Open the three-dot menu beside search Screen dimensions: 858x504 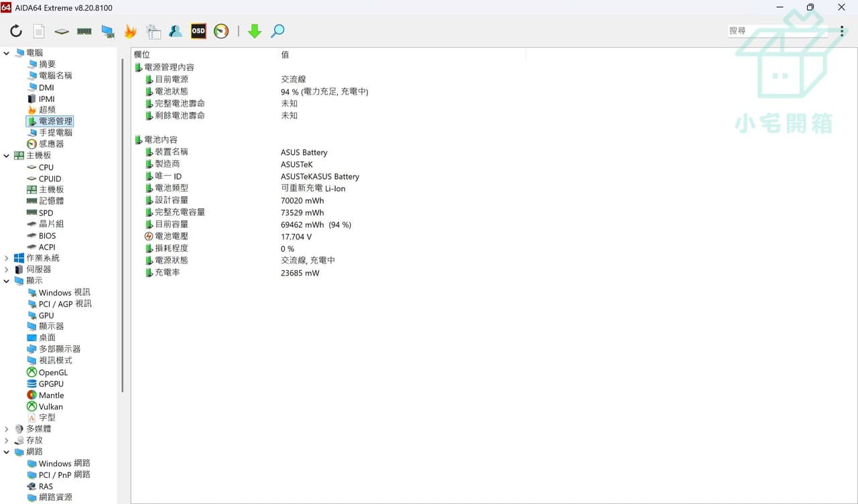click(842, 31)
